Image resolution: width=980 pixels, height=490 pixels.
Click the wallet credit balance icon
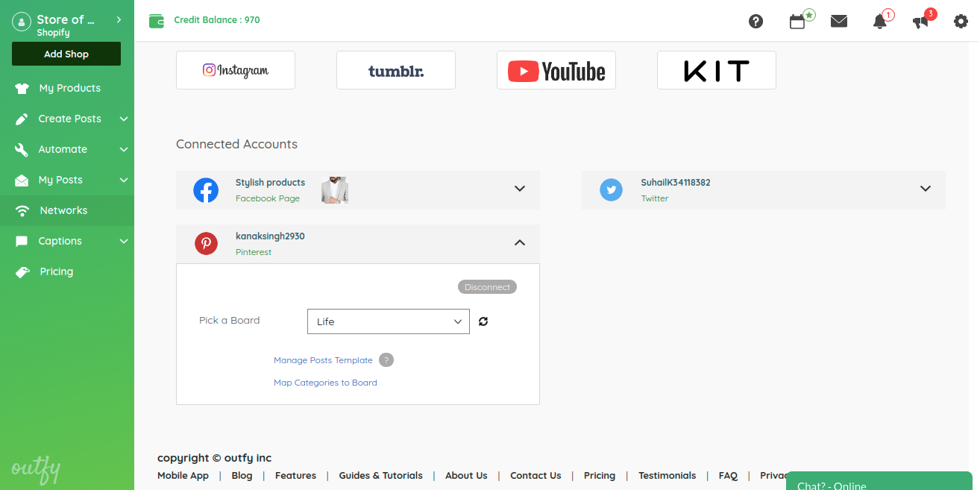(x=157, y=21)
